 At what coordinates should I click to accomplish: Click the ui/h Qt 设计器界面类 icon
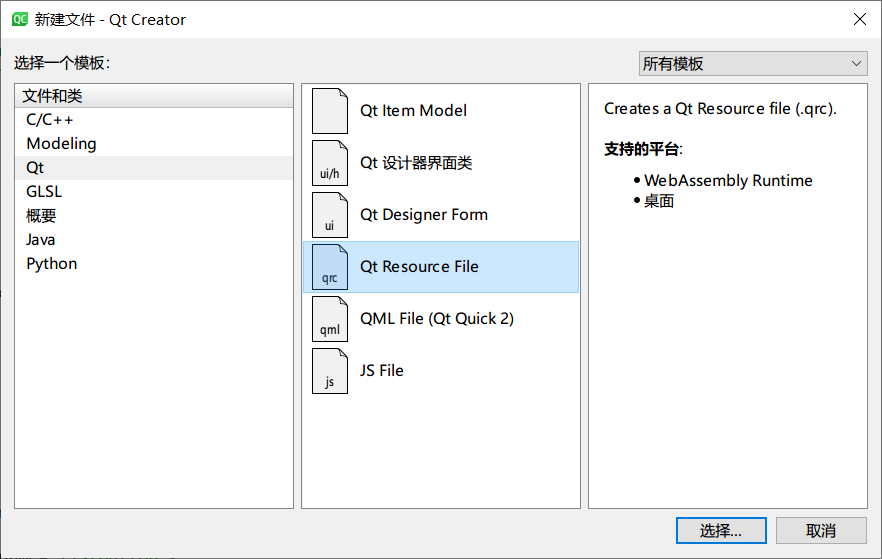click(330, 163)
